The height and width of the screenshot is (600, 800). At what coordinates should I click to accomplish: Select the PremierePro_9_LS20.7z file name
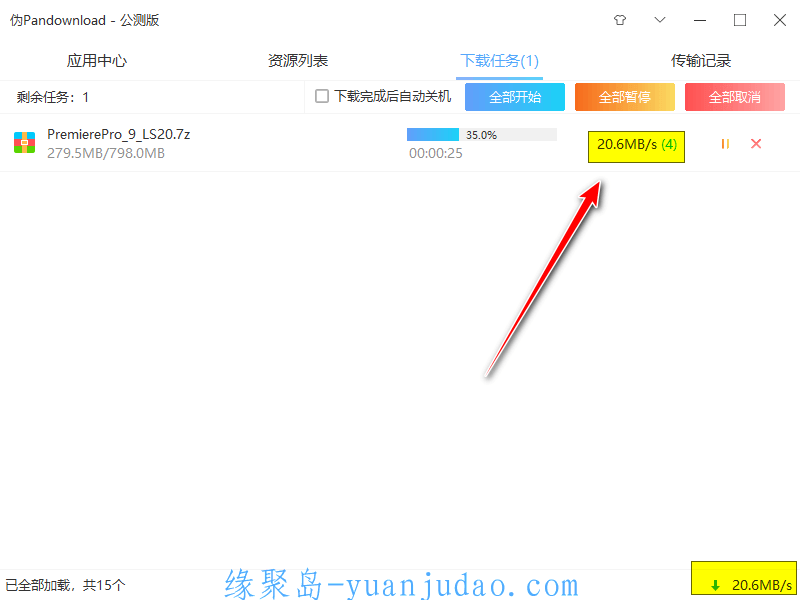[118, 134]
